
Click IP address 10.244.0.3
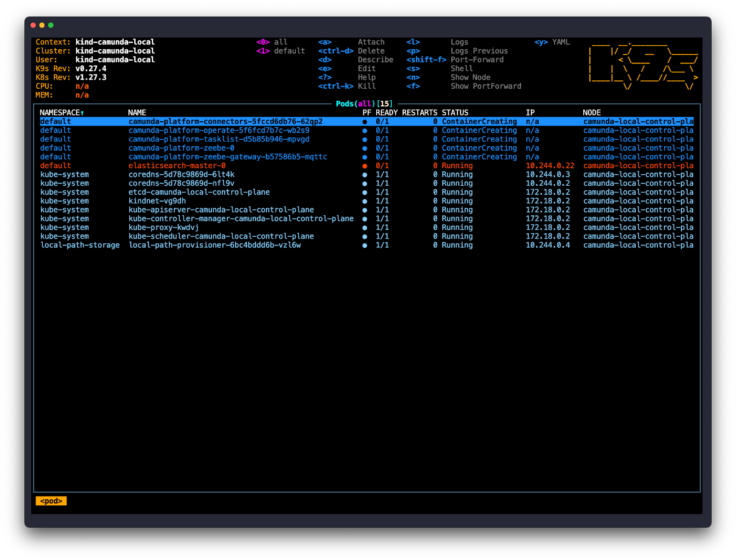click(548, 175)
